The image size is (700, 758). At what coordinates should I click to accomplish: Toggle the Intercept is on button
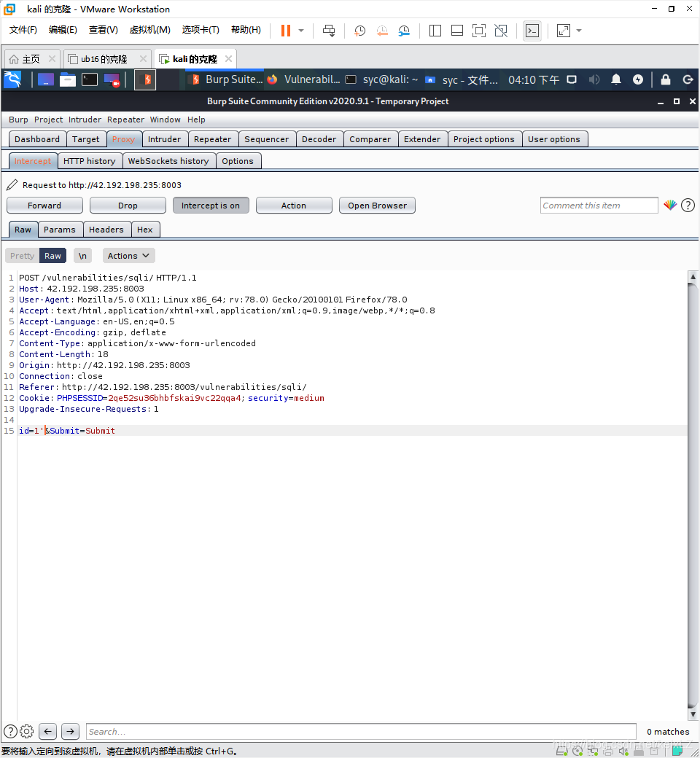[x=211, y=206]
